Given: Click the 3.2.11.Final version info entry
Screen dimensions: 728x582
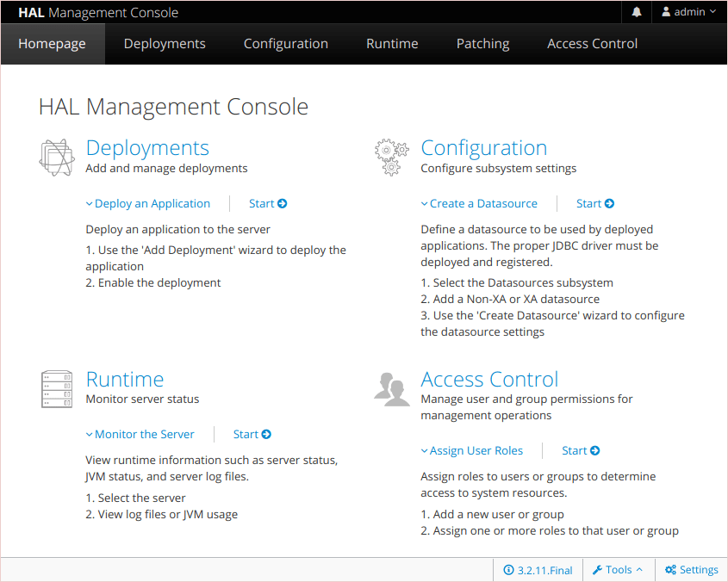Looking at the screenshot, I should pos(538,570).
